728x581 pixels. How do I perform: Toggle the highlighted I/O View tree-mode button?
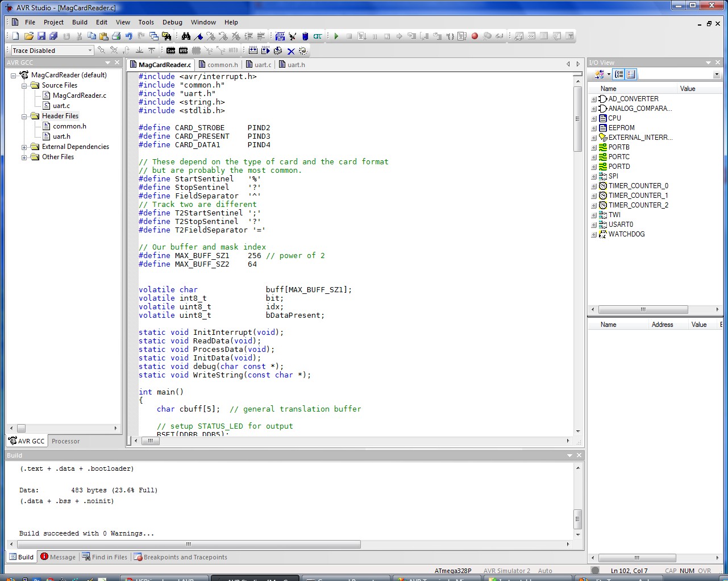point(619,74)
